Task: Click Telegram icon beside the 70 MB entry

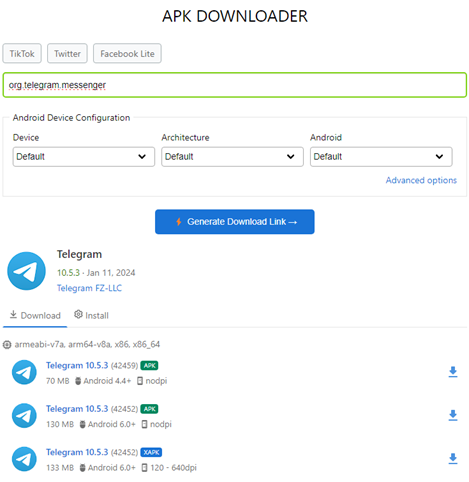Action: point(24,372)
